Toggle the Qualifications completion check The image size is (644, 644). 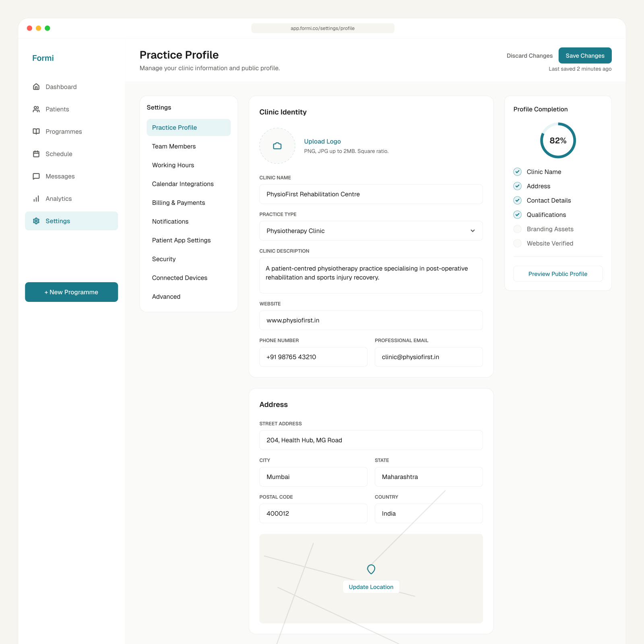(x=518, y=215)
